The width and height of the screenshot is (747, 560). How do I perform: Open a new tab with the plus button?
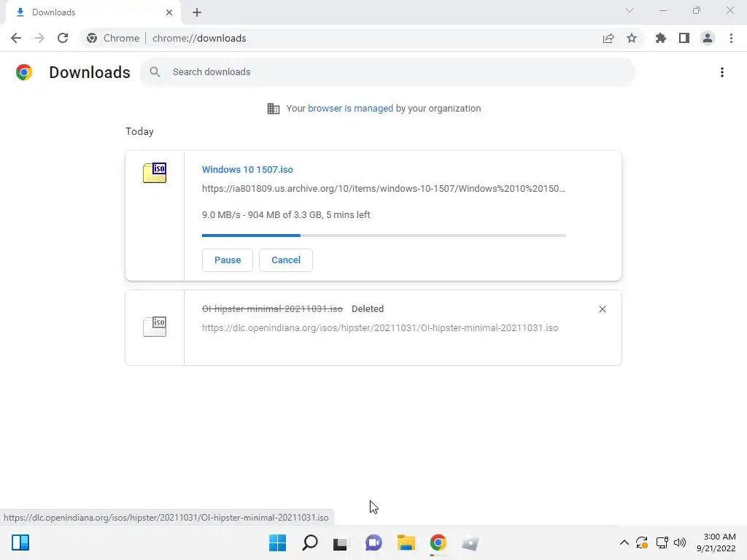197,12
